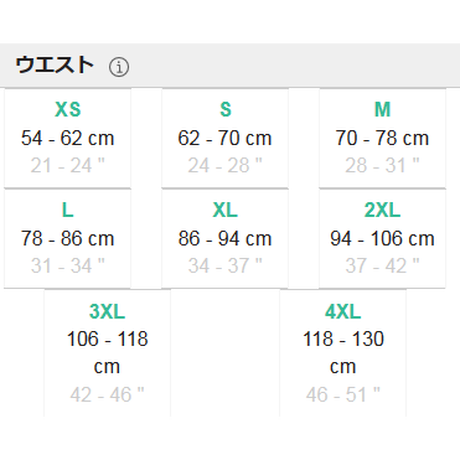Open the info icon next to ウエスト
Screen dimensions: 460x460
[119, 67]
